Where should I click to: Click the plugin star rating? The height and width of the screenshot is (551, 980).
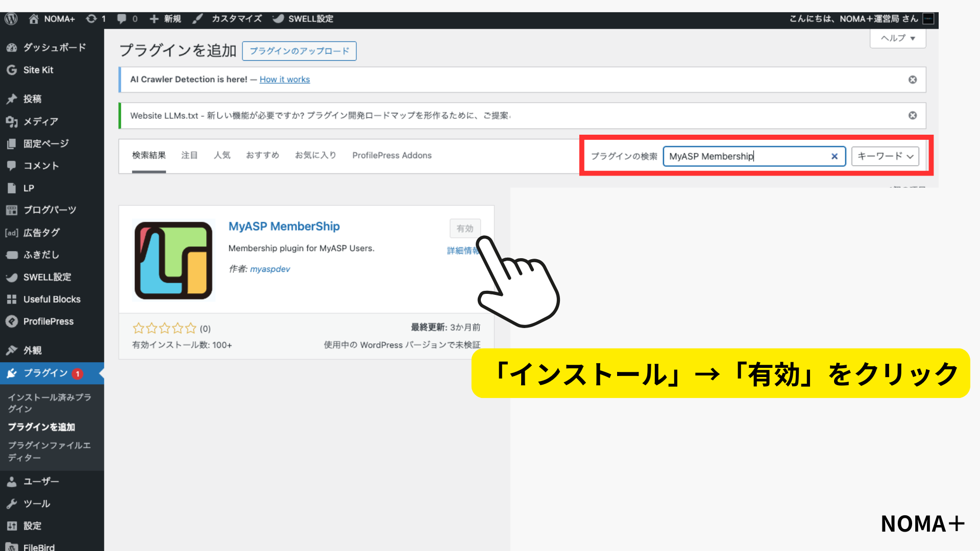(x=164, y=328)
